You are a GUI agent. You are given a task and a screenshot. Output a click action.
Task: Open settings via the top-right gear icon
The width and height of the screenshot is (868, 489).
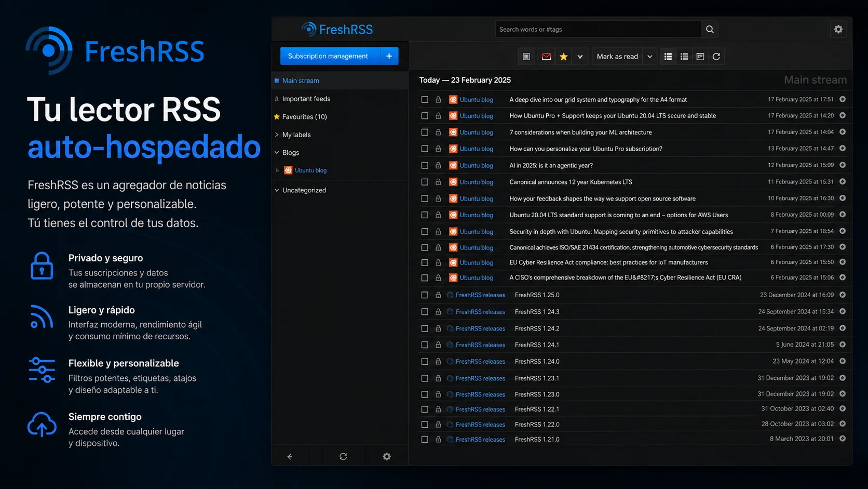(x=838, y=30)
